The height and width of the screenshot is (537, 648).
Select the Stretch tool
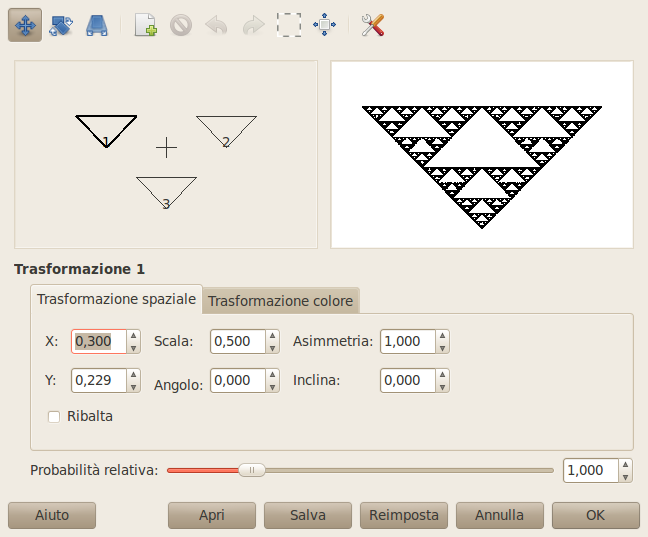pyautogui.click(x=97, y=25)
